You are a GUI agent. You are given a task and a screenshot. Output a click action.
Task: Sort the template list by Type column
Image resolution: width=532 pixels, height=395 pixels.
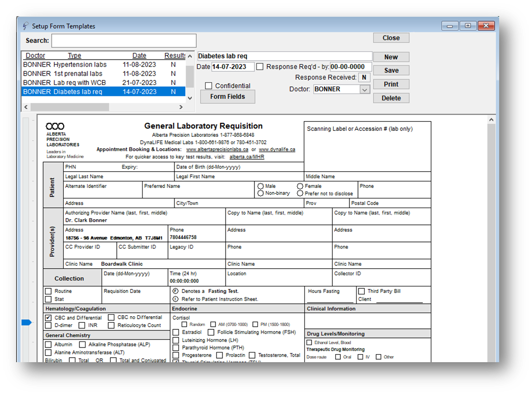point(74,56)
